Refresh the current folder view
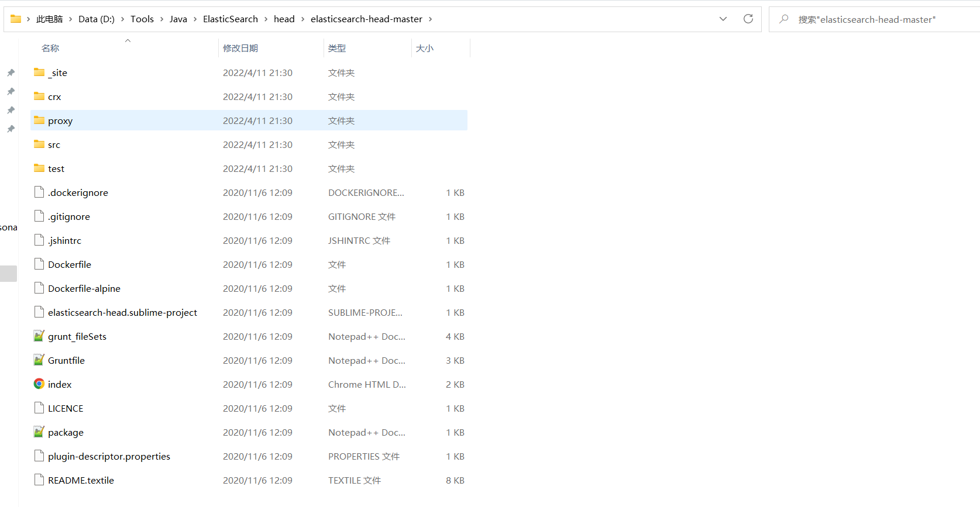The width and height of the screenshot is (980, 507). [x=748, y=19]
